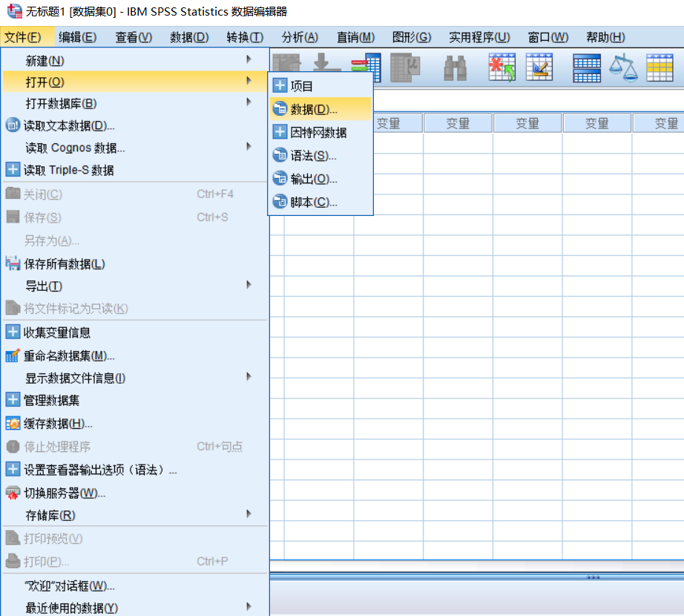
Task: Select 重命名数据集(M)... menu entry
Action: 135,356
